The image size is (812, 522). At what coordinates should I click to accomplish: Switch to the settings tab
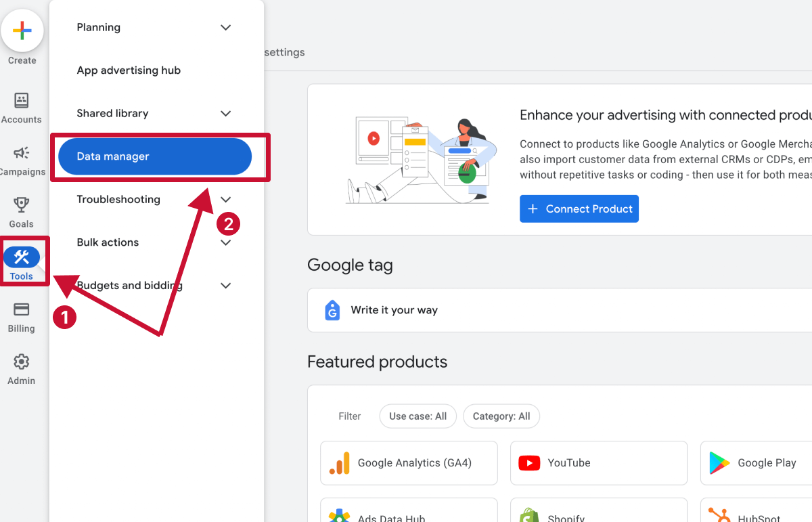284,52
